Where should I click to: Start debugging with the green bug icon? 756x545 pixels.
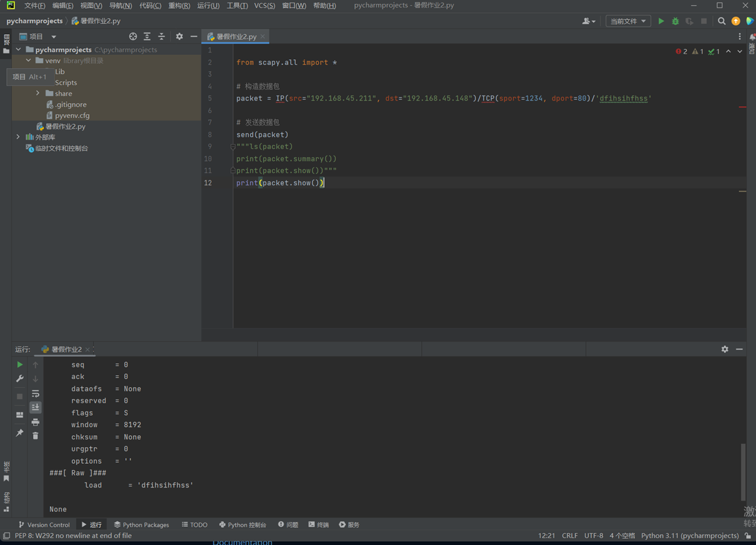tap(675, 21)
